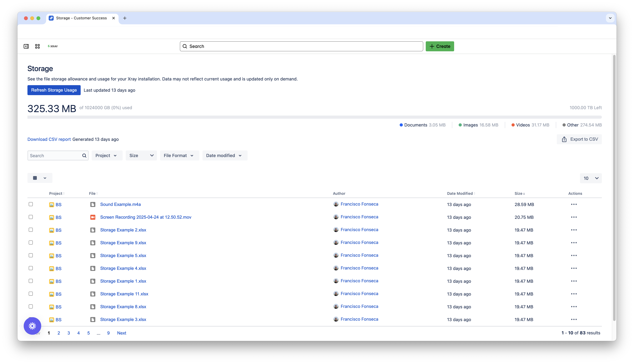Click the red Videos legend dot
Image resolution: width=634 pixels, height=364 pixels.
(x=513, y=125)
